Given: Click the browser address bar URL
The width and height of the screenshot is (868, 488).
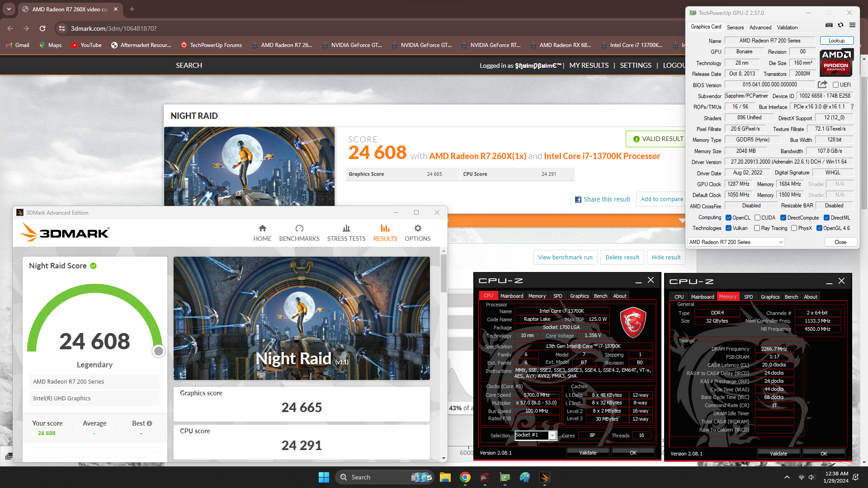Looking at the screenshot, I should tap(114, 28).
